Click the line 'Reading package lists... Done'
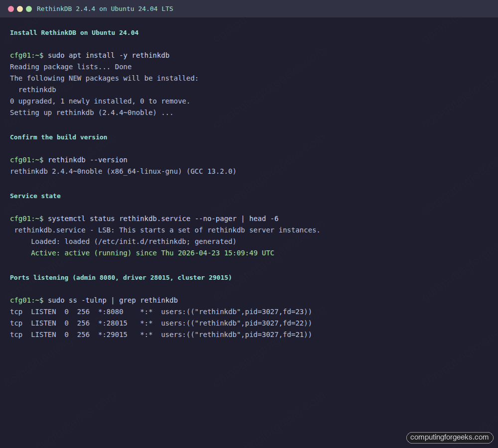This screenshot has width=498, height=448. pos(71,67)
